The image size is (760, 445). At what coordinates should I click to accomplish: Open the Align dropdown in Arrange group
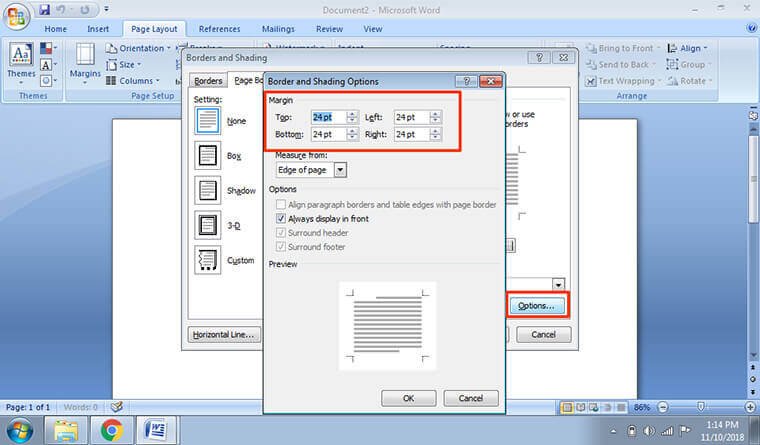pyautogui.click(x=687, y=48)
